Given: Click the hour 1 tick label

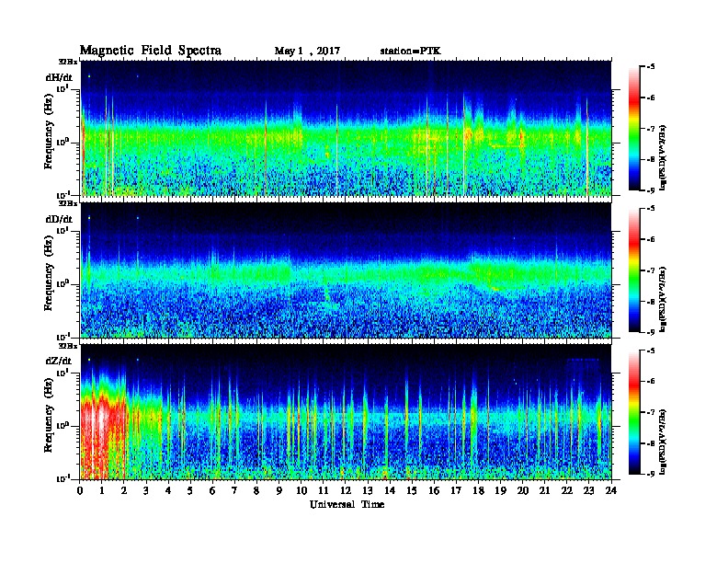Looking at the screenshot, I should click(x=103, y=490).
